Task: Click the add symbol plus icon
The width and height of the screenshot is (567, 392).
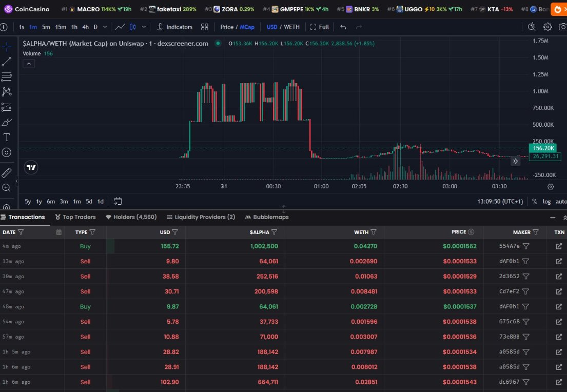Action: 4,27
